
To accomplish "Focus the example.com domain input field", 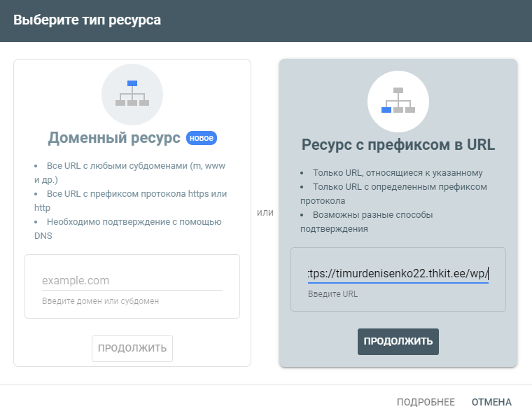I will [132, 281].
